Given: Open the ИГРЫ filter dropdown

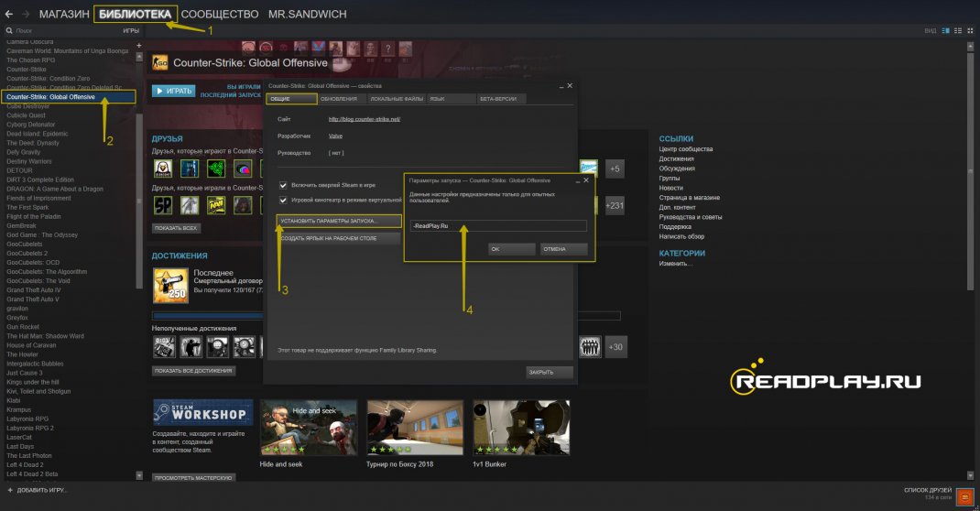Looking at the screenshot, I should tap(131, 30).
